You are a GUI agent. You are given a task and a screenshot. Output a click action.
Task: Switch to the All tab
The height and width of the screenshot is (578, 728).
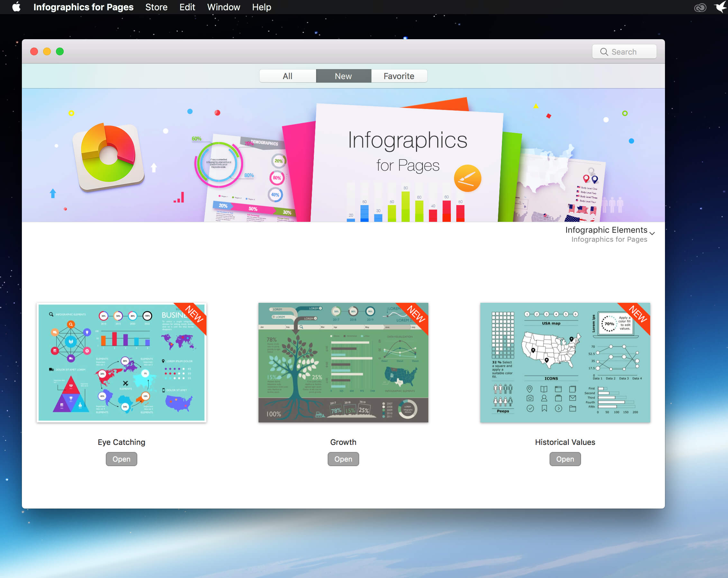(x=287, y=76)
